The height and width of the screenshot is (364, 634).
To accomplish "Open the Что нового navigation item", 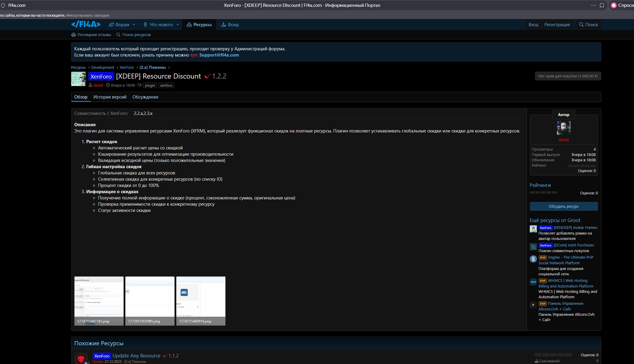I will click(x=158, y=25).
